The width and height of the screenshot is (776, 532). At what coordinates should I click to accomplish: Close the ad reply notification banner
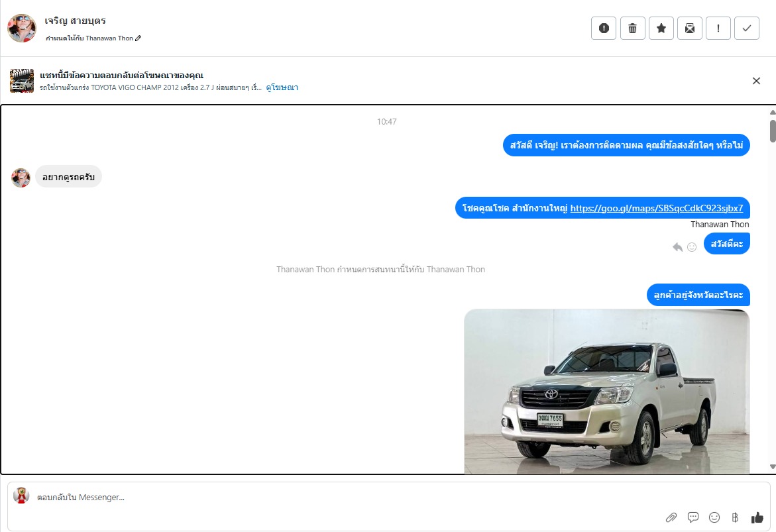[x=756, y=81]
